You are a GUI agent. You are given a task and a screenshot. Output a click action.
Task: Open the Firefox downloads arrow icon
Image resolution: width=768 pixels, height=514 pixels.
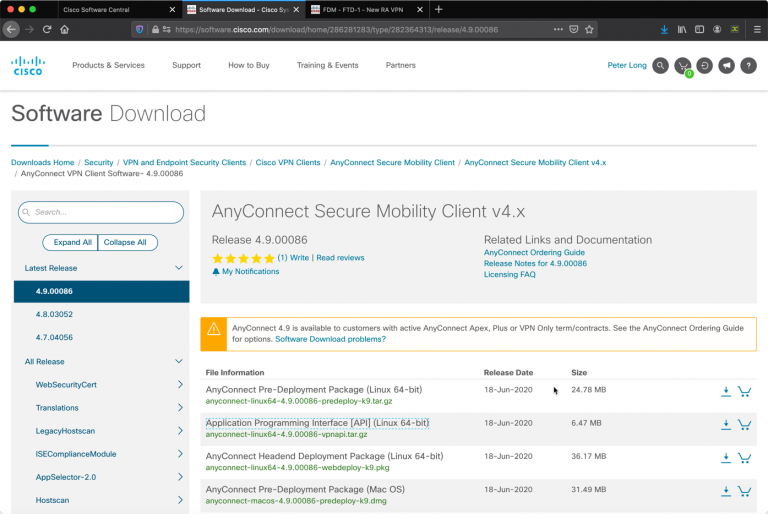pos(664,29)
